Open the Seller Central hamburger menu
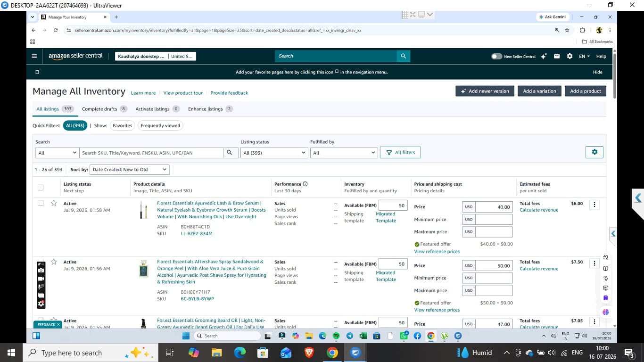The height and width of the screenshot is (362, 644). (34, 56)
